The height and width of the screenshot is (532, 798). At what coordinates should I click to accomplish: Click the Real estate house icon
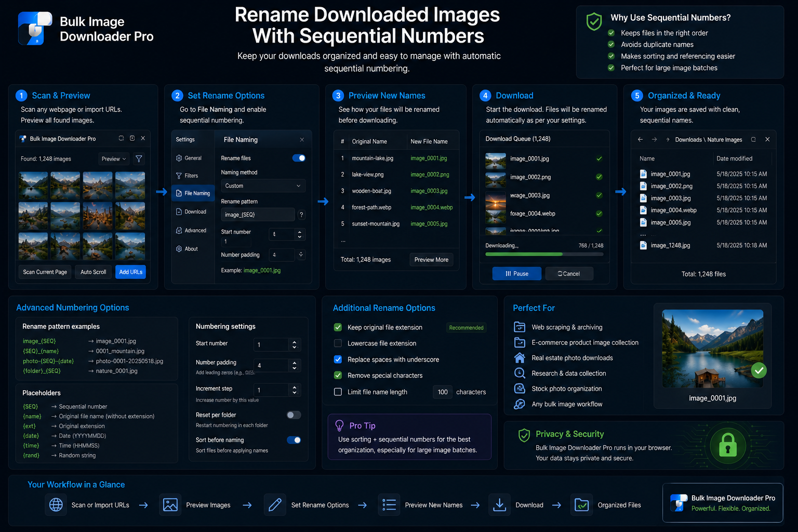[x=520, y=358]
